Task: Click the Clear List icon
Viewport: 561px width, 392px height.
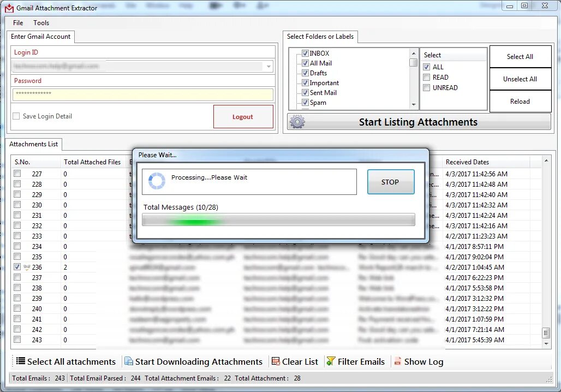Action: click(276, 361)
